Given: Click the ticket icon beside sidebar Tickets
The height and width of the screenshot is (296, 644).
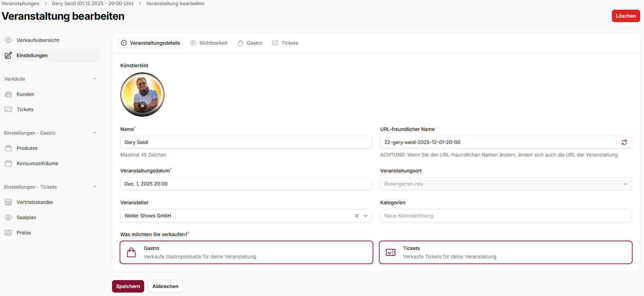Looking at the screenshot, I should coord(8,109).
